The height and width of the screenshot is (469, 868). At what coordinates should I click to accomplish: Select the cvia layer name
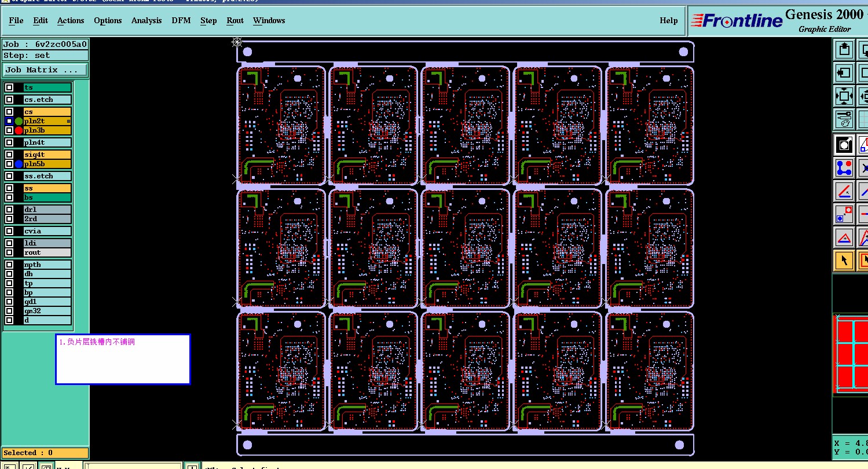pyautogui.click(x=47, y=231)
